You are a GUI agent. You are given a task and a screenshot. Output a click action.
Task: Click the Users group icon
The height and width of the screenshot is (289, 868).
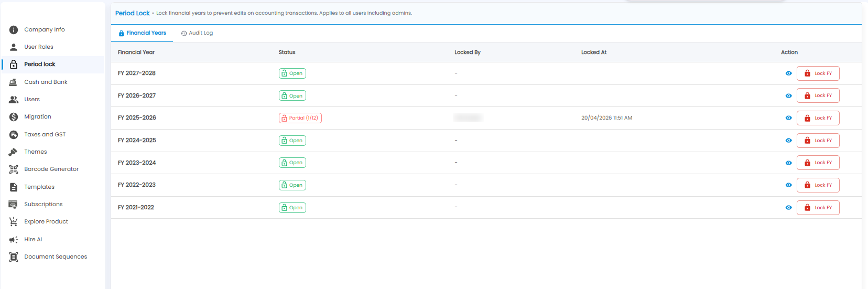(14, 100)
